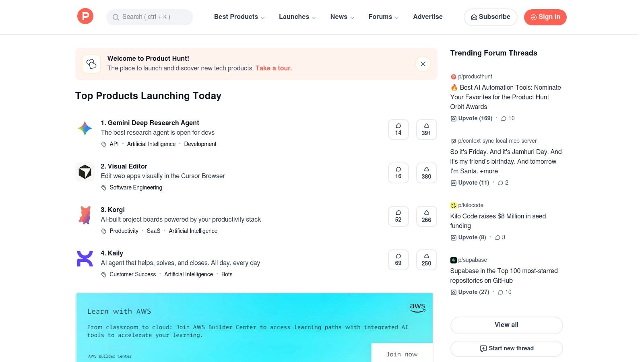
Task: Expand the Launches dropdown
Action: [x=297, y=17]
